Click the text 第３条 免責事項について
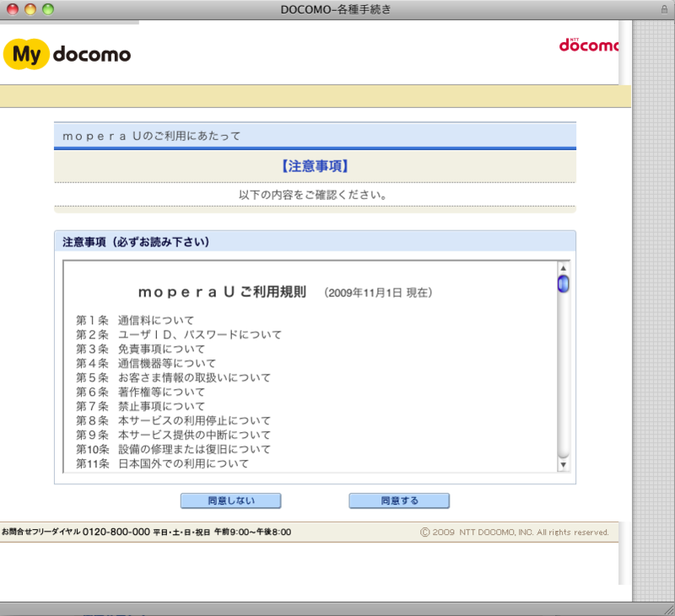Screen dimensions: 675x616 click(x=140, y=349)
